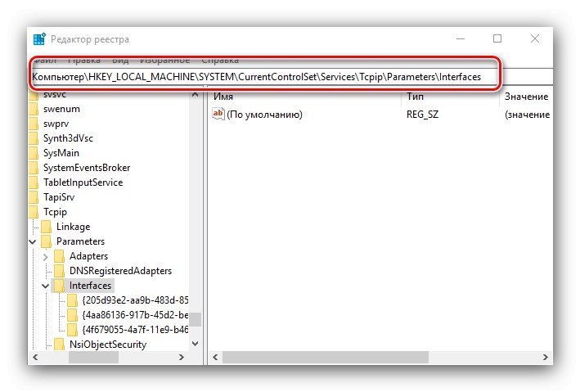Click values pane horizontal scrollbar thumb
Image resolution: width=580 pixels, height=392 pixels.
[326, 357]
